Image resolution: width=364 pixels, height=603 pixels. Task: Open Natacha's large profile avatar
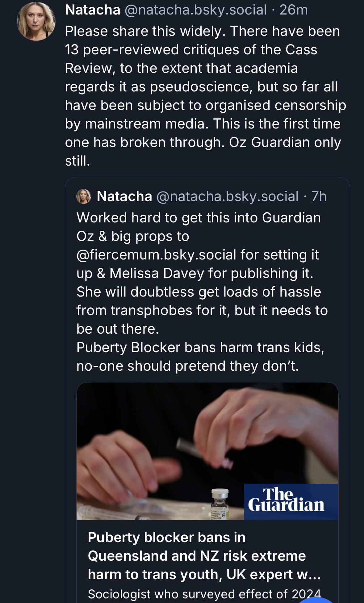[36, 21]
